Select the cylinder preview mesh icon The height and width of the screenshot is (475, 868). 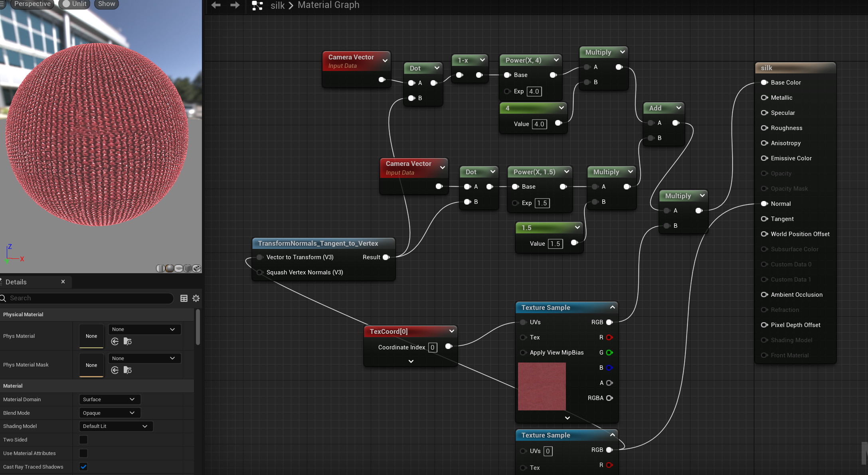coord(160,268)
